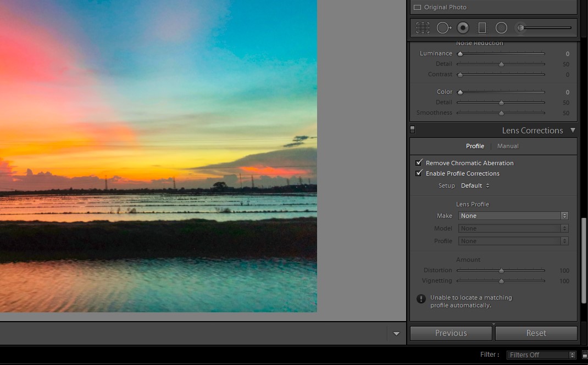Switch to the Manual tab

508,146
